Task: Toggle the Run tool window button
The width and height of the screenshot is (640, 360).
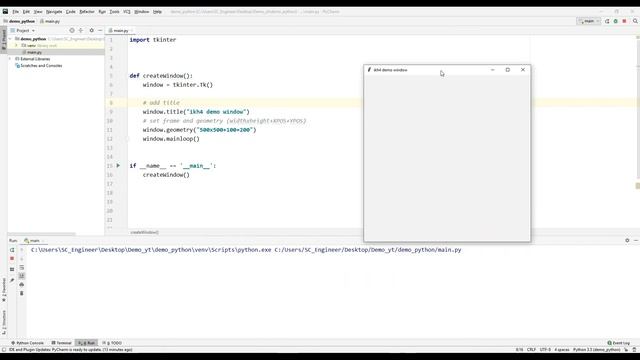Action: 87,343
